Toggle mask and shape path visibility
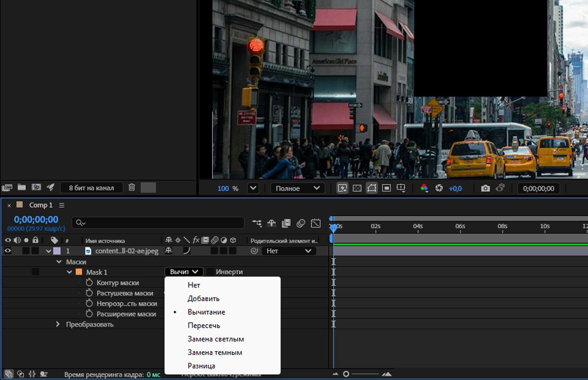588x380 pixels. (x=372, y=188)
